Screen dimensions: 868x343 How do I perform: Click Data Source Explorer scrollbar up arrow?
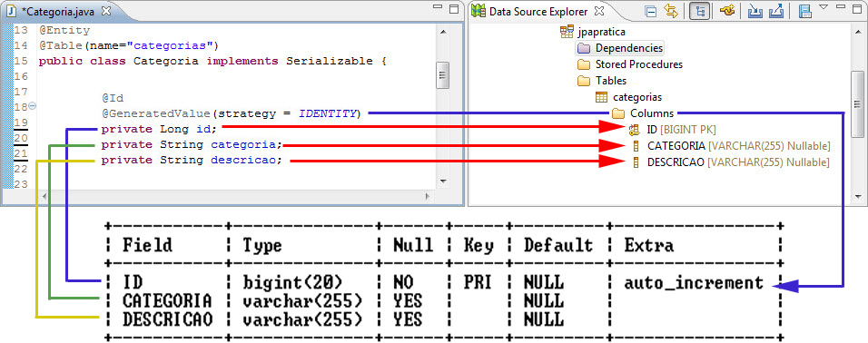pos(857,32)
